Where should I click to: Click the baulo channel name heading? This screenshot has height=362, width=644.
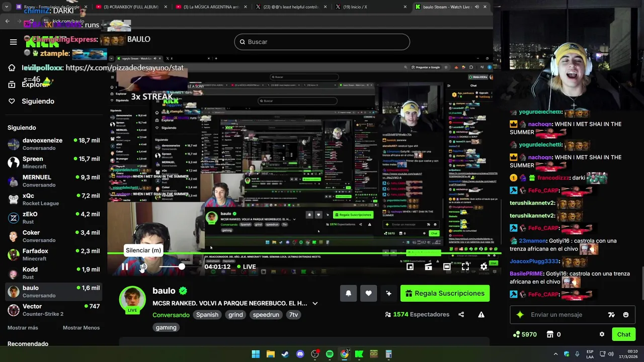pos(164,291)
